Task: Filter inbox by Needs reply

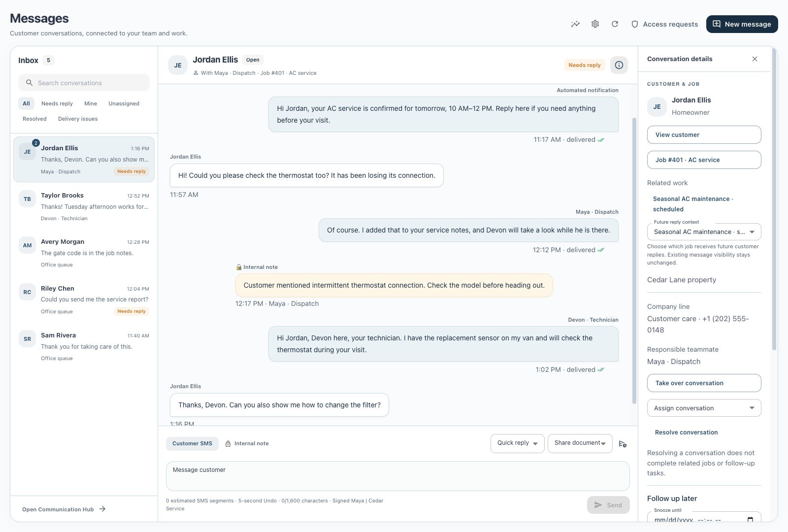Action: [x=57, y=103]
